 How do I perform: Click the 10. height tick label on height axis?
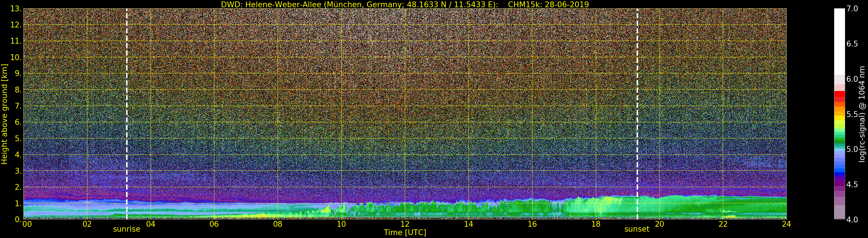coord(16,57)
